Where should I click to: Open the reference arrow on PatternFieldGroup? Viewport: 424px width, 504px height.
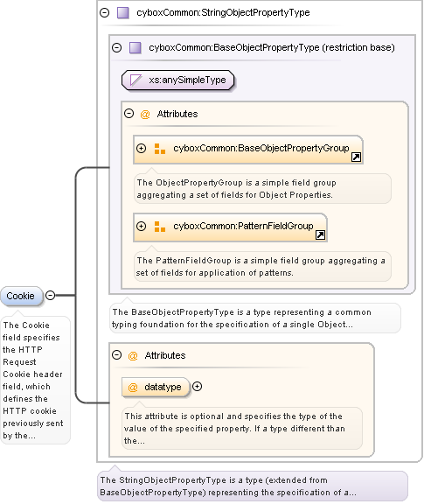(x=320, y=235)
